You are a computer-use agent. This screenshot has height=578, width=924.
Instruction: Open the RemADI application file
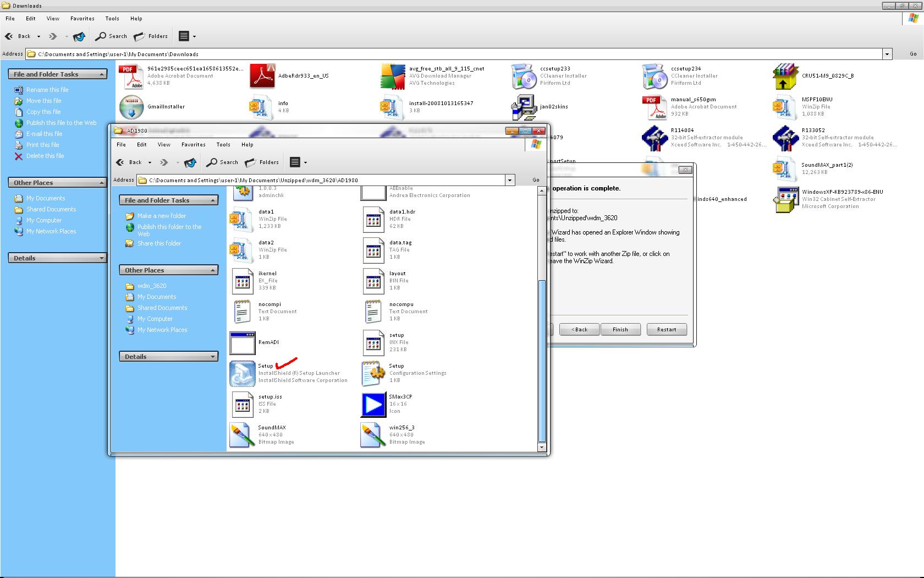[x=242, y=342]
